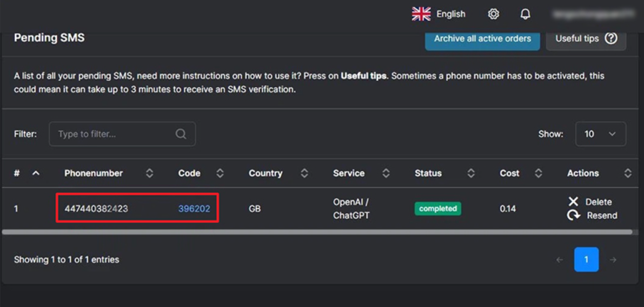This screenshot has width=644, height=307.
Task: Click the Resend arrow icon
Action: point(574,215)
